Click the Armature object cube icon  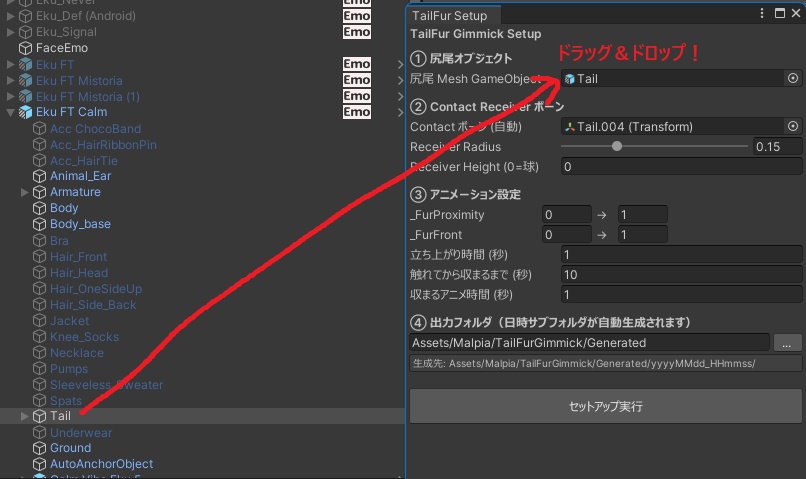click(x=39, y=192)
